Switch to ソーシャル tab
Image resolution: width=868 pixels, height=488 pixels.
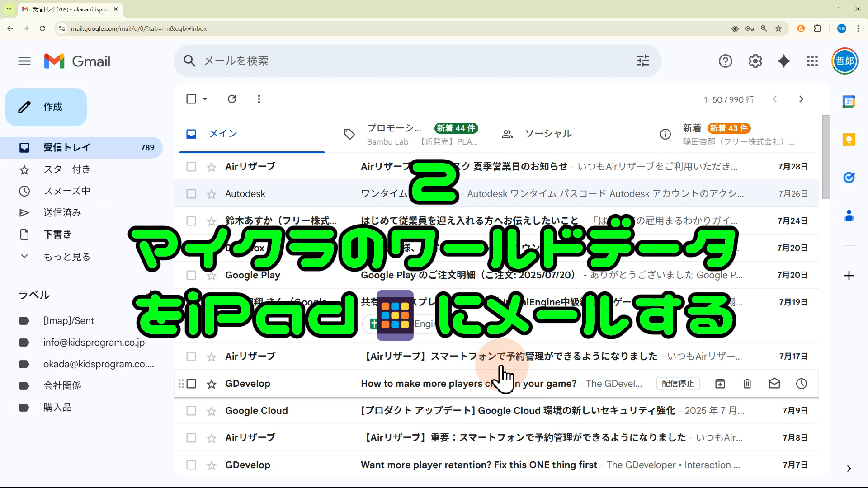coord(548,134)
